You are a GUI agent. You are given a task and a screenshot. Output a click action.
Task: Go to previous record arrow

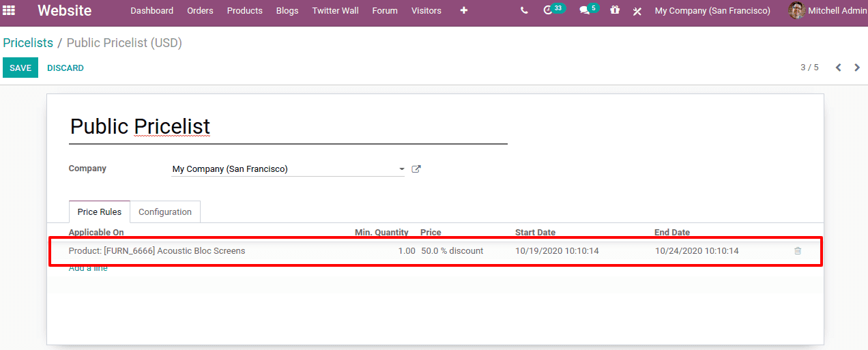(839, 68)
